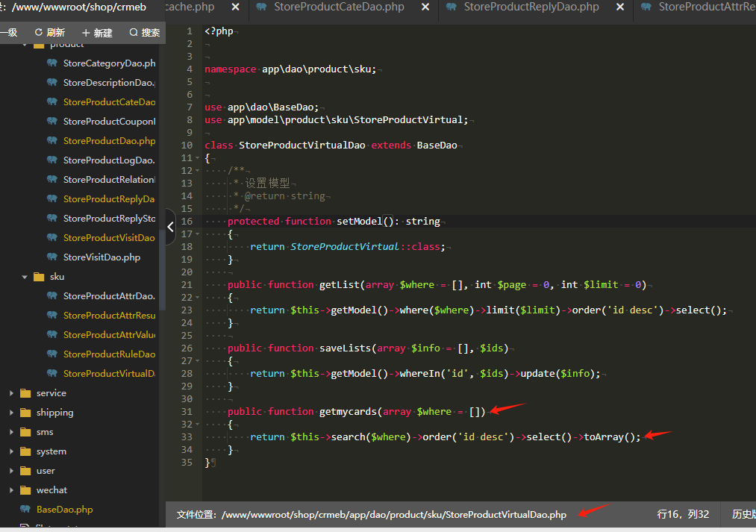Switch to StoreProductCateDao.php tab

[339, 7]
